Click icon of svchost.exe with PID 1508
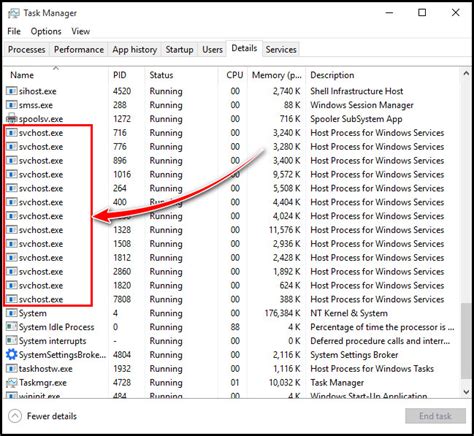 click(12, 244)
